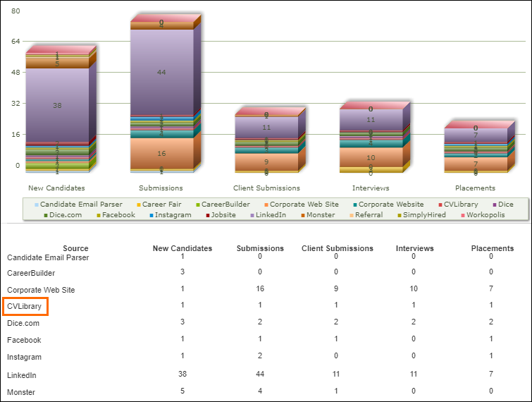The height and width of the screenshot is (402, 532).
Task: Click the LinkedIn legend color marker
Action: [252, 215]
